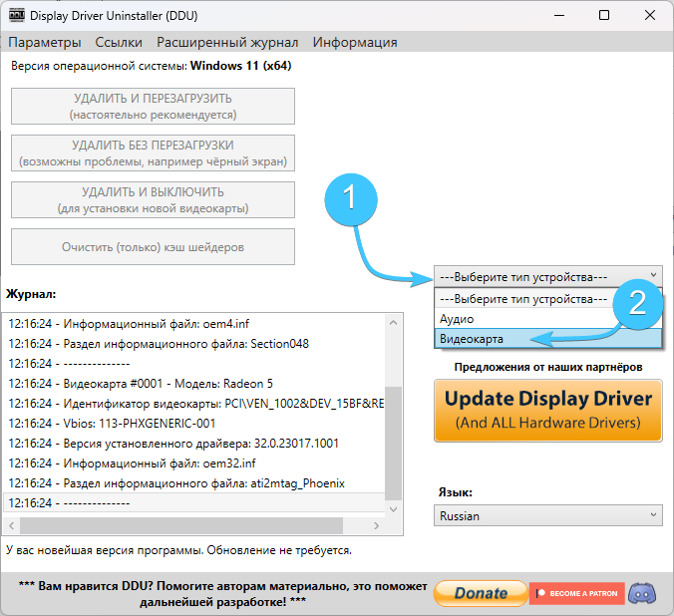The image size is (674, 616).
Task: Open the Информация menu
Action: click(x=355, y=42)
